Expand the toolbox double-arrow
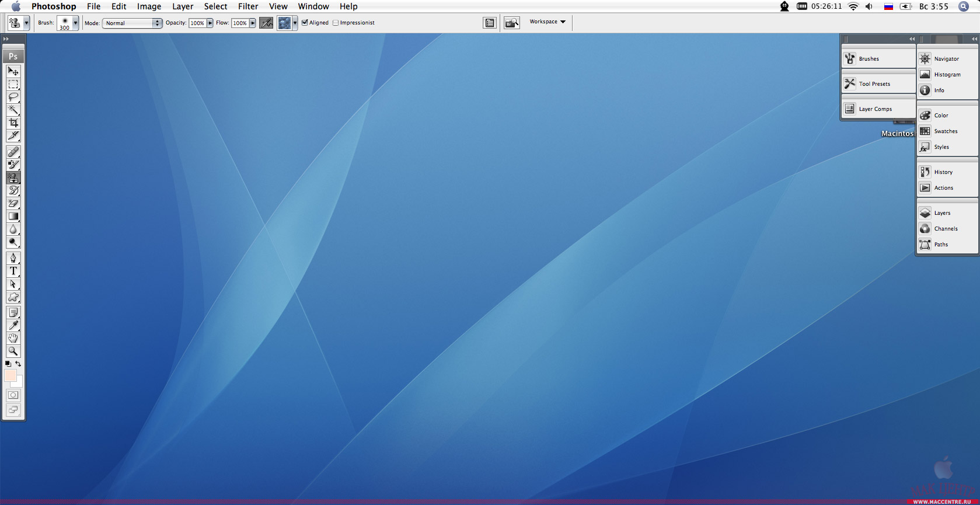The image size is (980, 505). 6,39
